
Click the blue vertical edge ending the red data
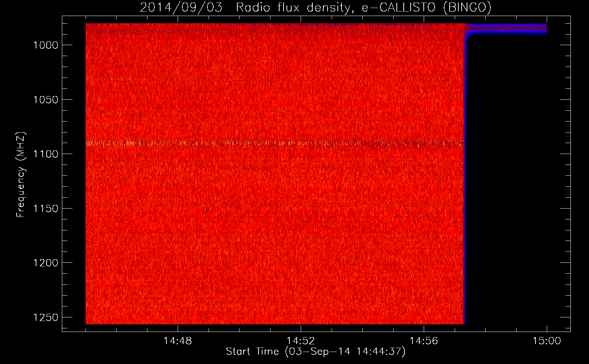(x=465, y=178)
